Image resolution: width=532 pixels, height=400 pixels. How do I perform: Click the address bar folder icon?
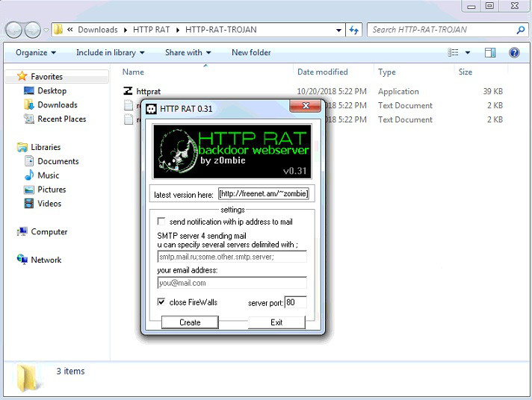coord(58,30)
